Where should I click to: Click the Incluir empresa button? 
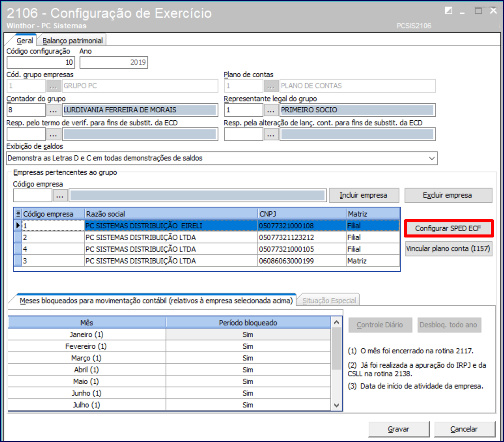click(363, 195)
